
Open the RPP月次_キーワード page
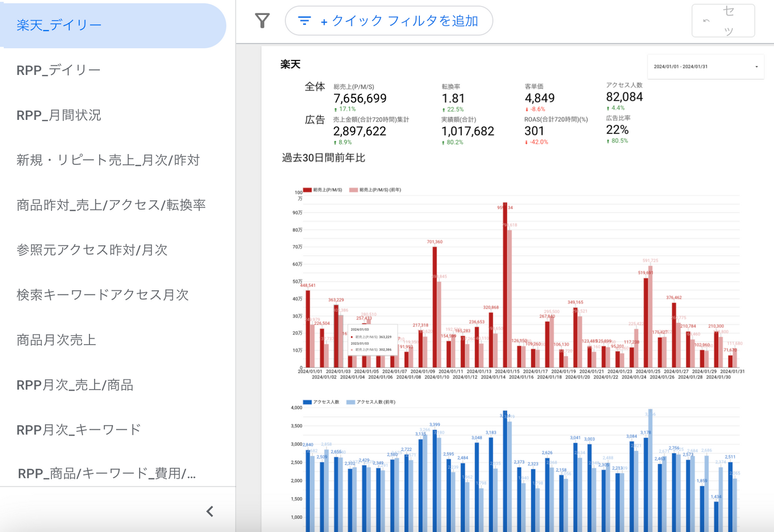click(78, 429)
